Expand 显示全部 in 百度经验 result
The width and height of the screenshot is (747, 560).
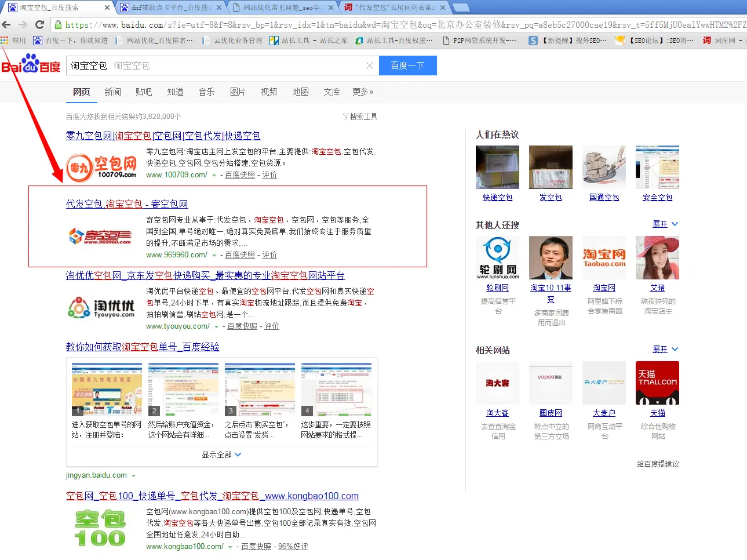221,454
